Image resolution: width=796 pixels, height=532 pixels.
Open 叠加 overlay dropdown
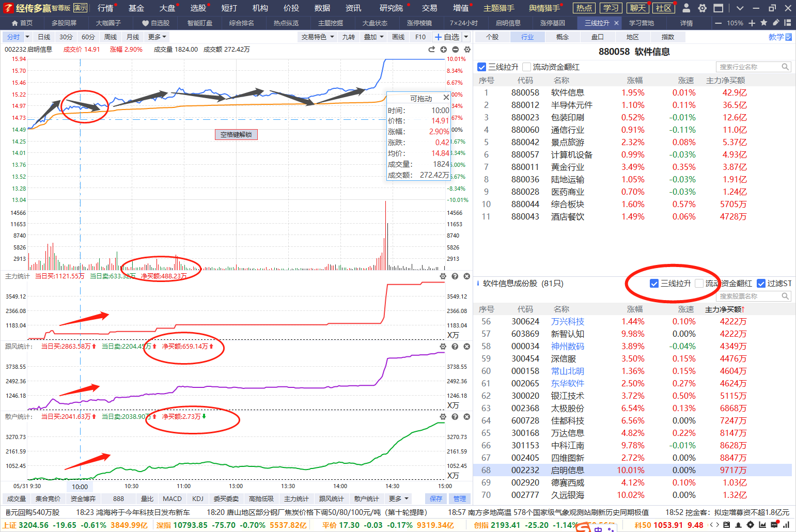point(374,37)
